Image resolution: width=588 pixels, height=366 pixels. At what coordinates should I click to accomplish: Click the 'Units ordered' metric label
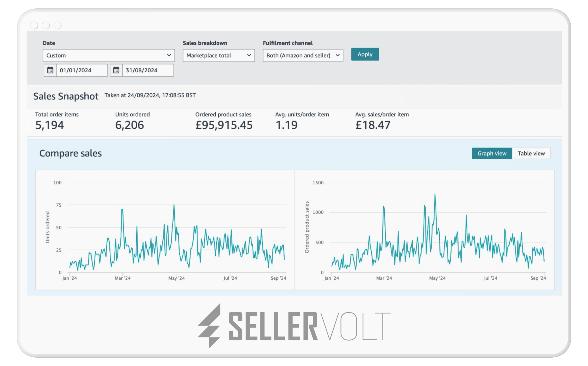[x=133, y=115]
